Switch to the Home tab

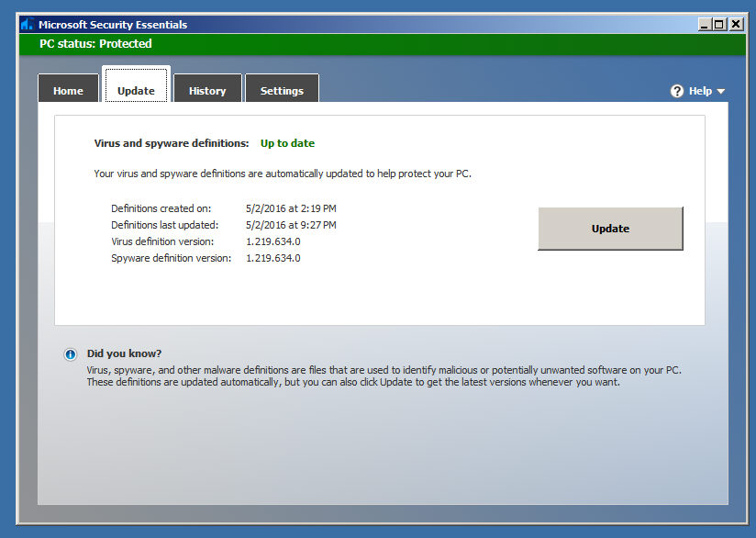pos(68,88)
